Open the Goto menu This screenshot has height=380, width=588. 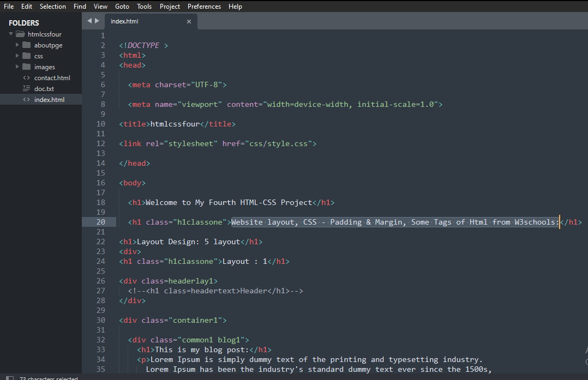click(122, 7)
